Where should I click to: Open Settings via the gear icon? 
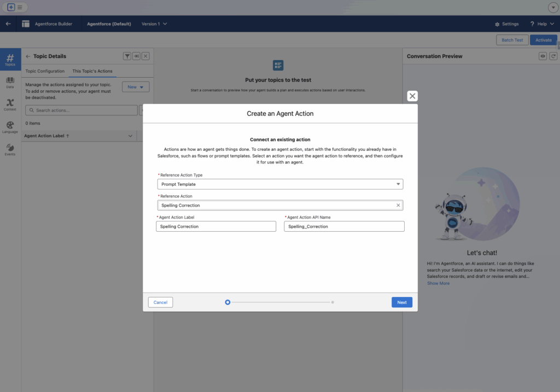pyautogui.click(x=497, y=24)
